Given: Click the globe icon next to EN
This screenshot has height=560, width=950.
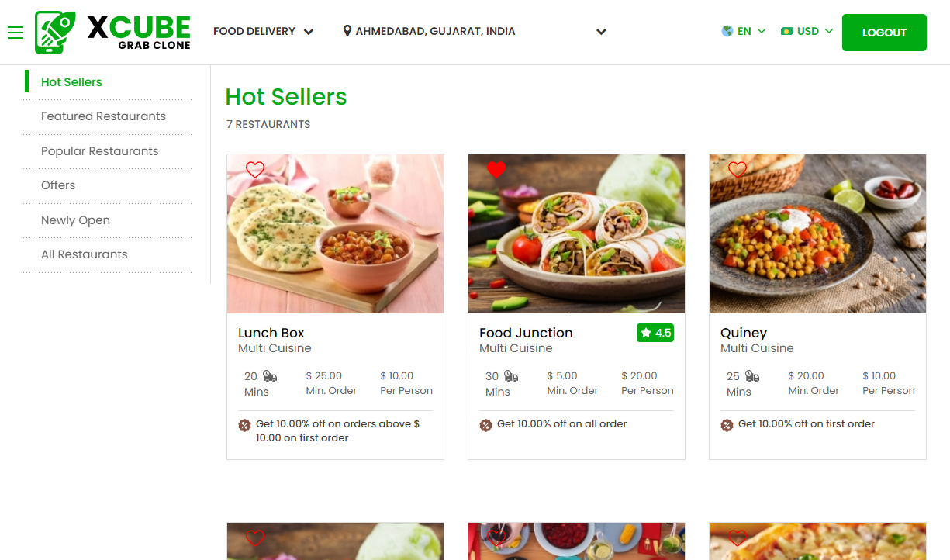Looking at the screenshot, I should click(x=727, y=31).
